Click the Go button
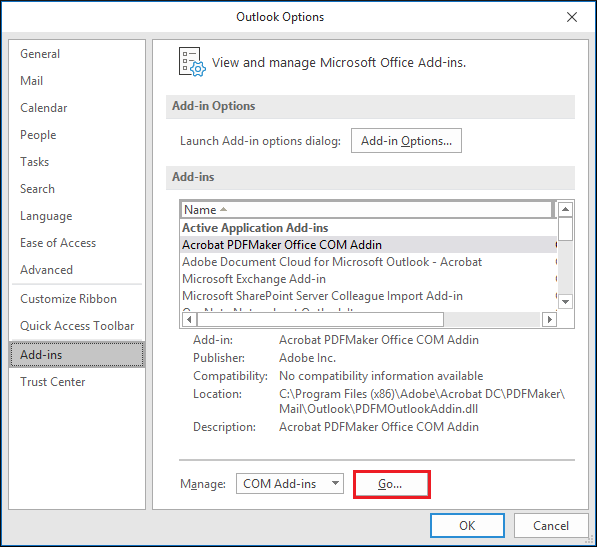 [x=392, y=484]
